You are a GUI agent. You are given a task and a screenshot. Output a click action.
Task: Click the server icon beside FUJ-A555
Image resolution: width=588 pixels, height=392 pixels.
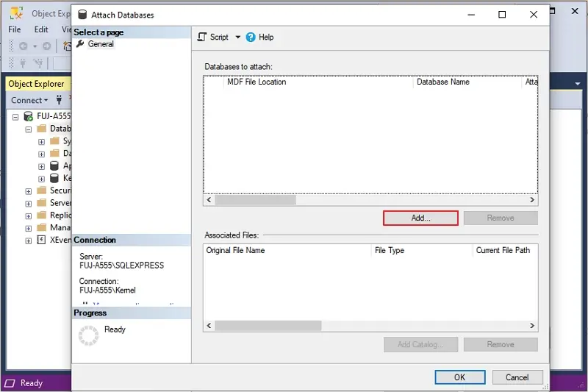(x=28, y=116)
